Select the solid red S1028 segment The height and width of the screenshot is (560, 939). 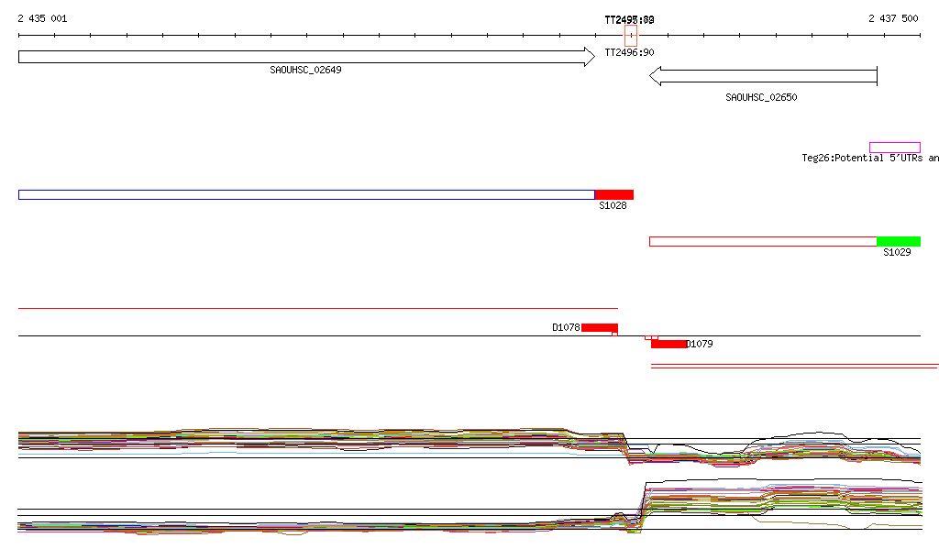click(614, 194)
